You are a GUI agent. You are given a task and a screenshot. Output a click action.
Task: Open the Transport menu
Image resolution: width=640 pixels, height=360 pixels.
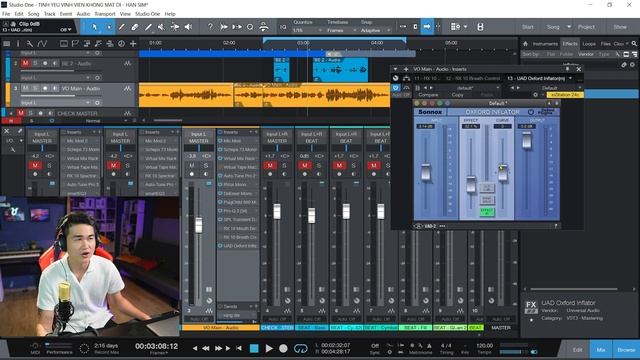coord(105,14)
